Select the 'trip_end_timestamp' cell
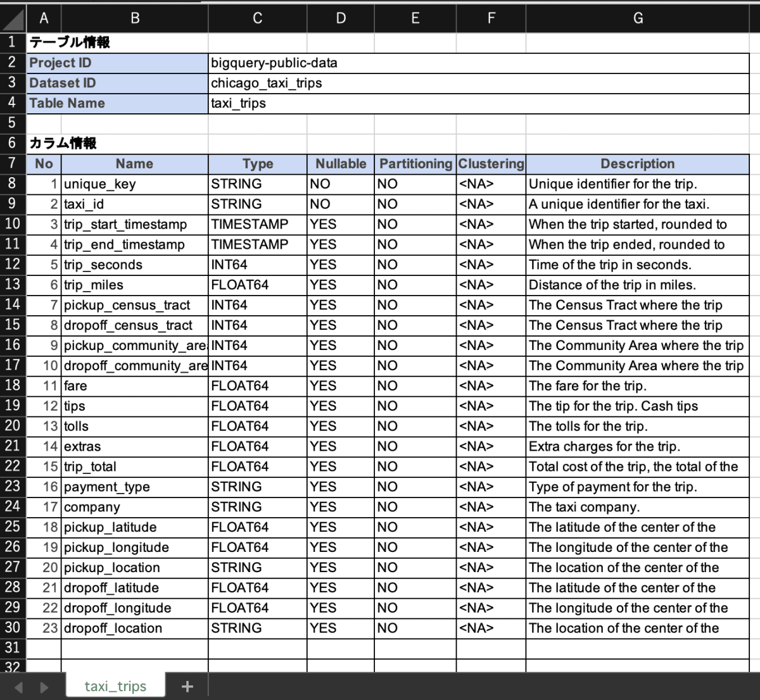This screenshot has height=700, width=760. (135, 244)
